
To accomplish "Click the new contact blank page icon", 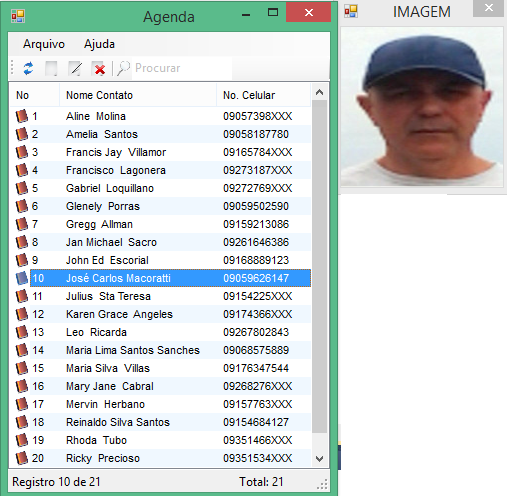I will (x=51, y=68).
